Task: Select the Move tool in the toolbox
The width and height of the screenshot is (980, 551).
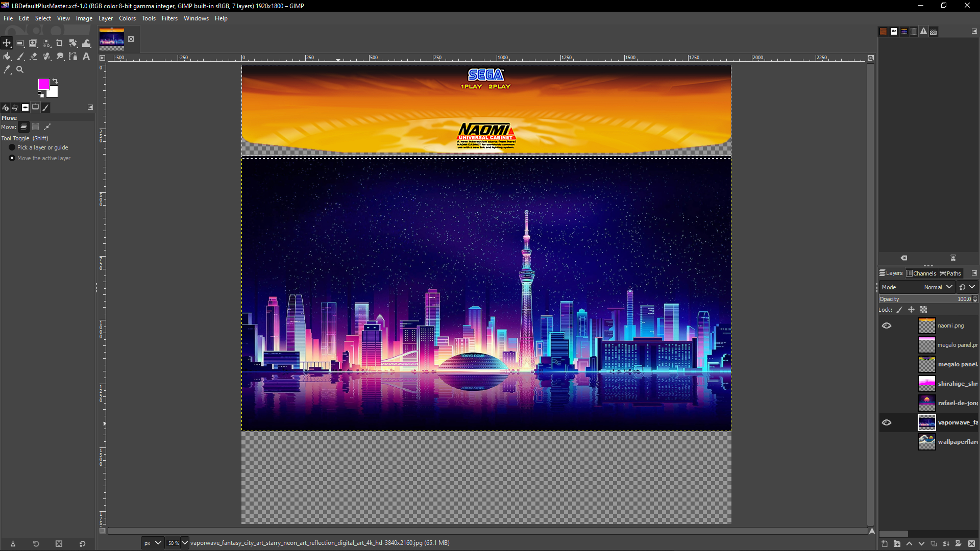Action: pos(7,43)
